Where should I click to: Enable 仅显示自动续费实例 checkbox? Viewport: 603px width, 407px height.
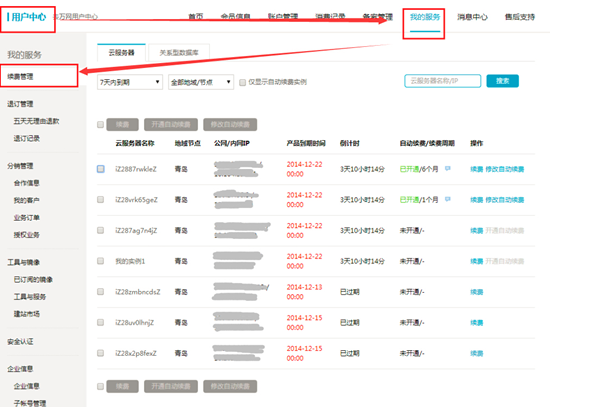(x=241, y=81)
